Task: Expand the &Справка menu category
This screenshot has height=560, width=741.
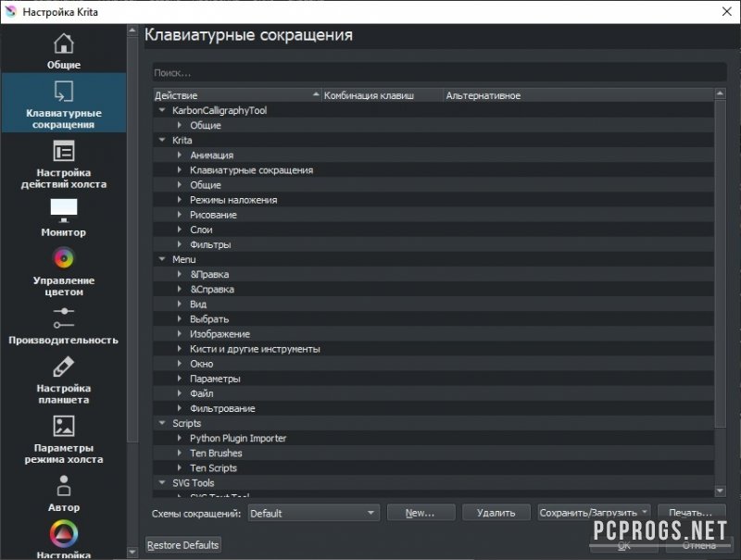Action: (179, 289)
